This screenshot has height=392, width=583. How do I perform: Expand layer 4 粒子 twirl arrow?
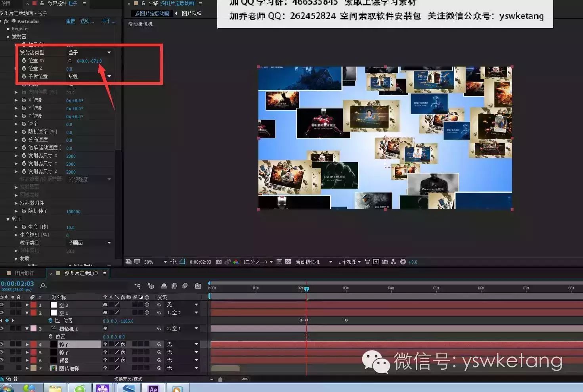pos(27,344)
